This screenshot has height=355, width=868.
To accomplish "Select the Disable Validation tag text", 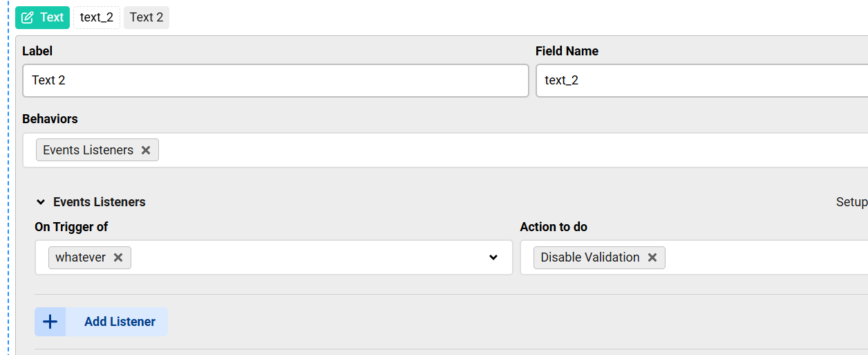I will click(590, 257).
